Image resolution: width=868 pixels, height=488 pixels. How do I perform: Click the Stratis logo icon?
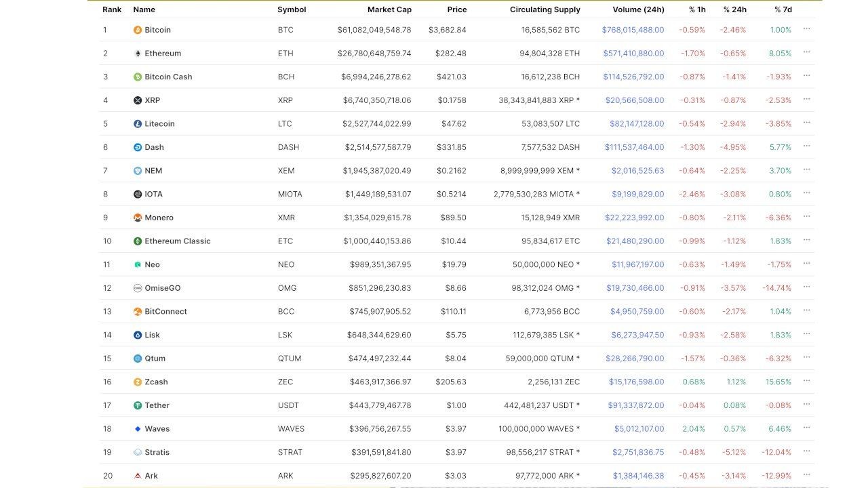[138, 452]
